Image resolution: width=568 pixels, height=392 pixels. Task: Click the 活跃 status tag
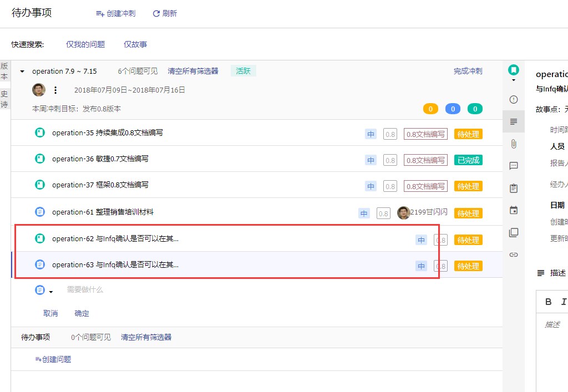pos(243,71)
